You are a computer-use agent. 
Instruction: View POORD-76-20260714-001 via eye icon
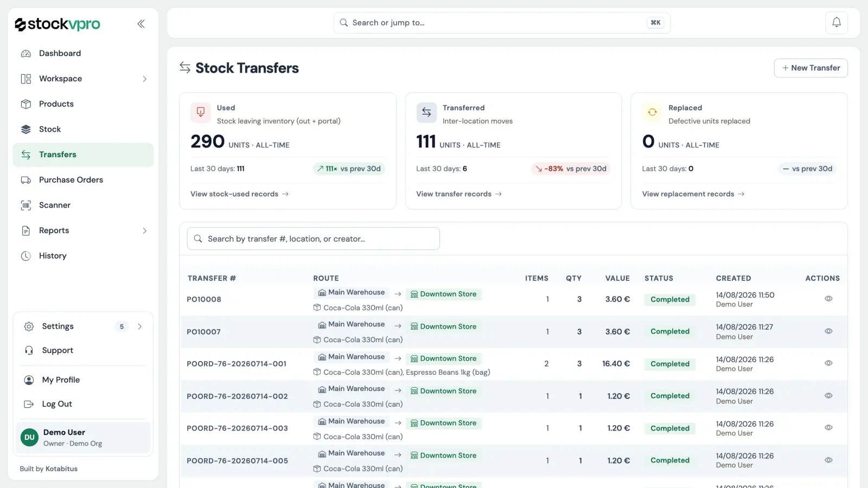coord(828,363)
